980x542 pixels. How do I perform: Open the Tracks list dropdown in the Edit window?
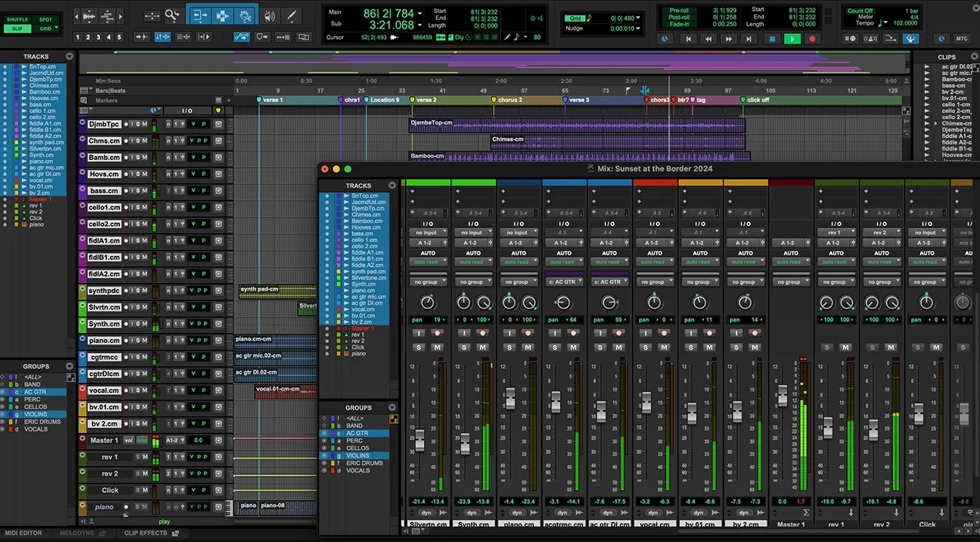pos(69,56)
